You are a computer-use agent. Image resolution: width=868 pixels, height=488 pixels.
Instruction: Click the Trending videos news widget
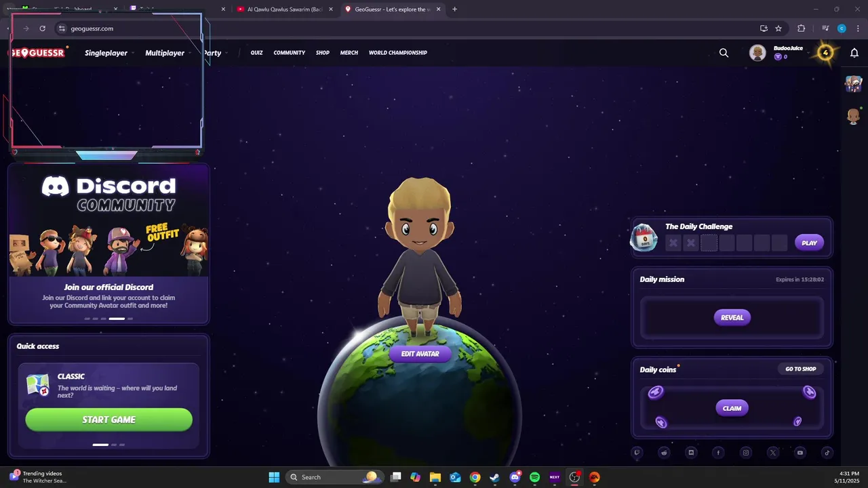[x=37, y=477]
